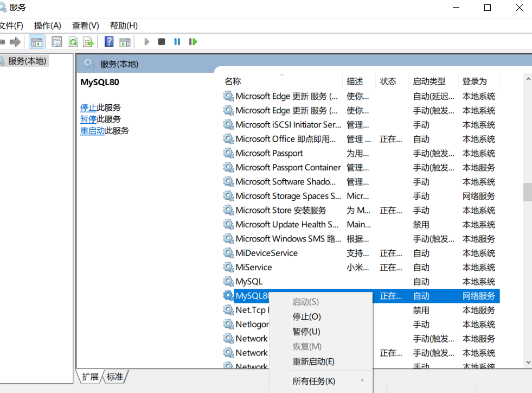
Task: Click the start service play icon
Action: [146, 42]
